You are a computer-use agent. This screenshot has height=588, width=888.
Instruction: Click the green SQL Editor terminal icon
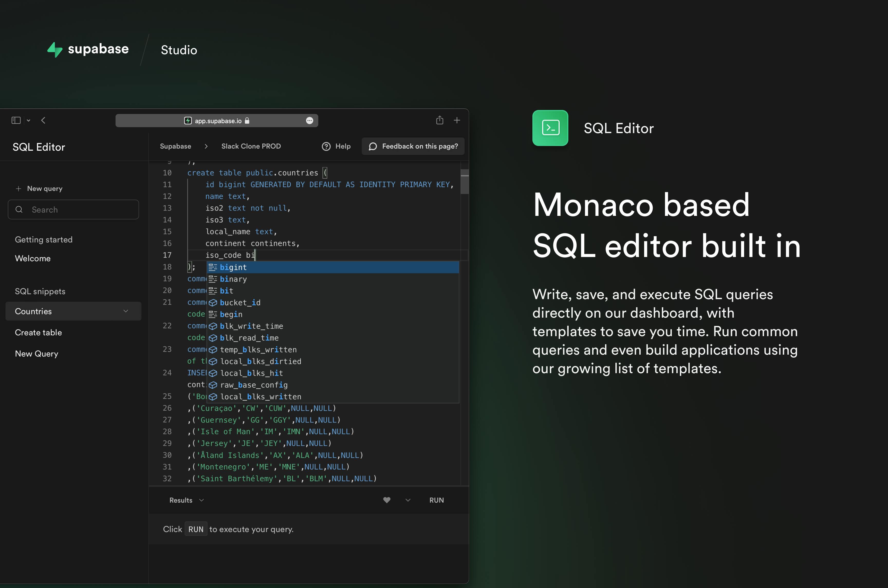point(550,128)
